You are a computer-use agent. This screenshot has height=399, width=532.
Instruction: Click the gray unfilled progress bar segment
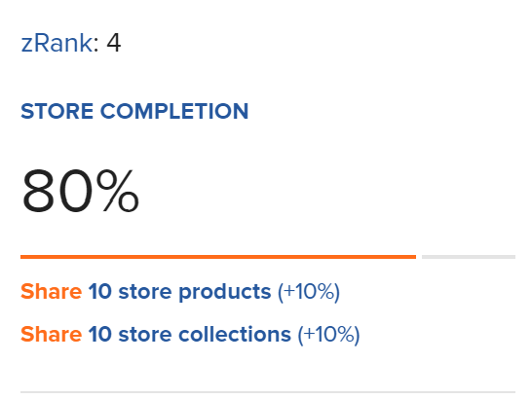469,257
